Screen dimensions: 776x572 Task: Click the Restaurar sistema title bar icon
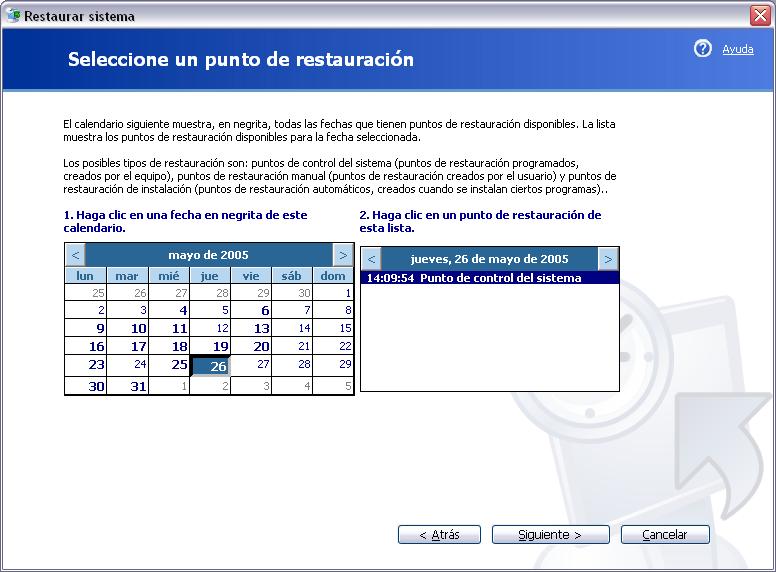pos(13,16)
